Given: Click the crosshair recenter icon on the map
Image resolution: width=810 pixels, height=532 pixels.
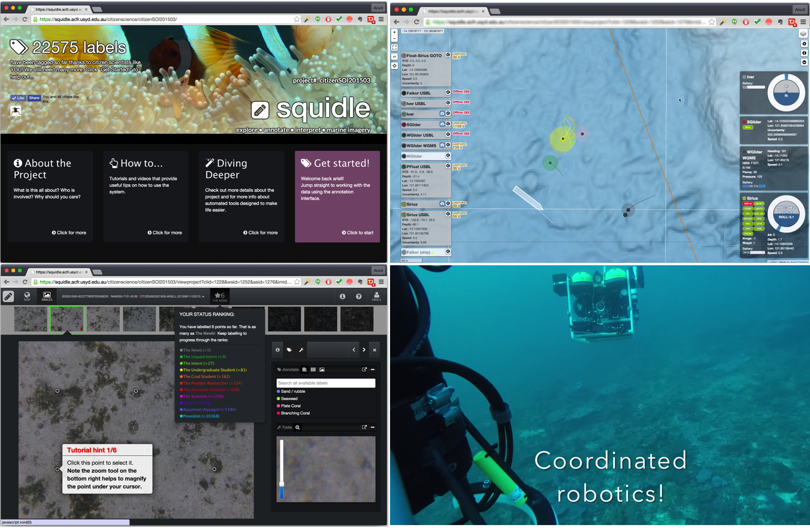Looking at the screenshot, I should click(x=394, y=66).
